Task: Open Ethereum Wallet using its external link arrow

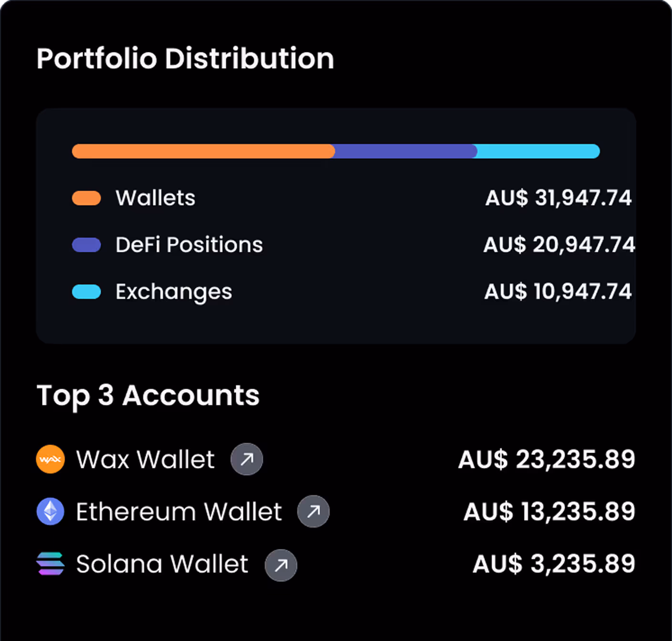Action: [313, 511]
